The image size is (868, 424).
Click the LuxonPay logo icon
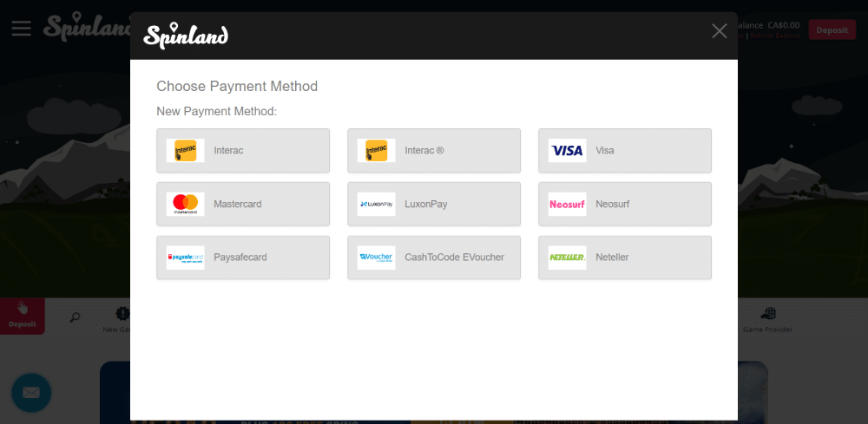[377, 204]
